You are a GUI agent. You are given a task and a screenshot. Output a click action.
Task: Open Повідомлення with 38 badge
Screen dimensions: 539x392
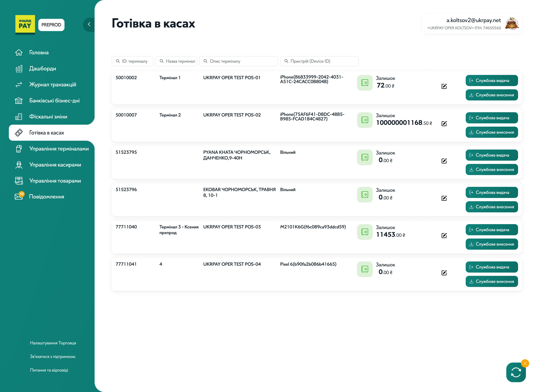46,197
